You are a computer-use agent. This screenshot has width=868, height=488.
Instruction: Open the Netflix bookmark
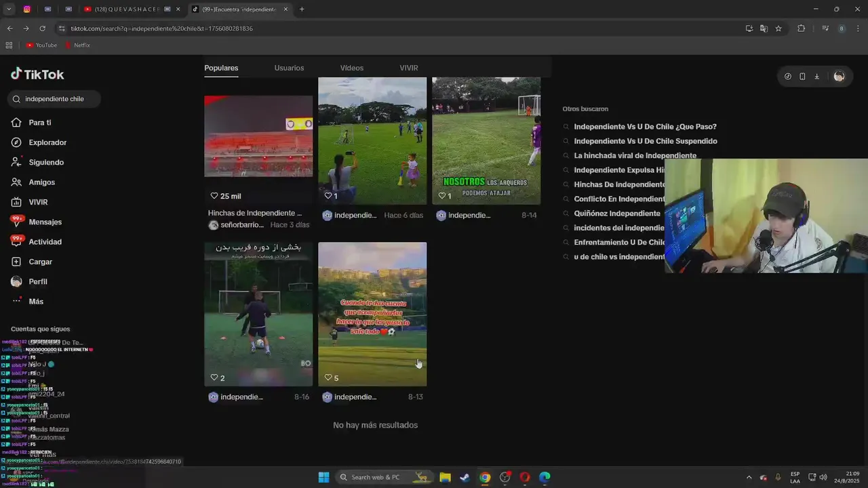coord(77,45)
